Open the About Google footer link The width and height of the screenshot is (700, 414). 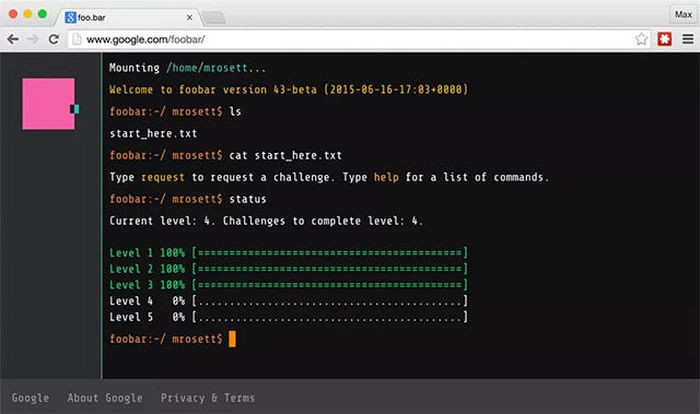point(104,398)
